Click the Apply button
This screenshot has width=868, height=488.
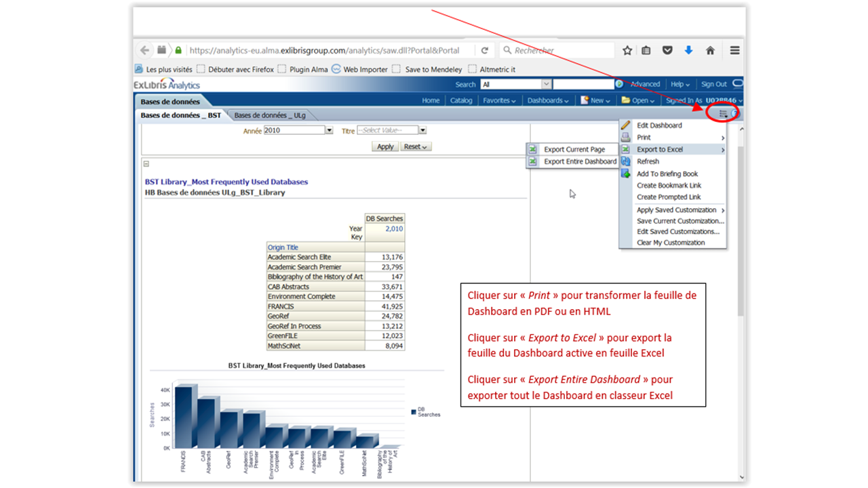tap(385, 146)
